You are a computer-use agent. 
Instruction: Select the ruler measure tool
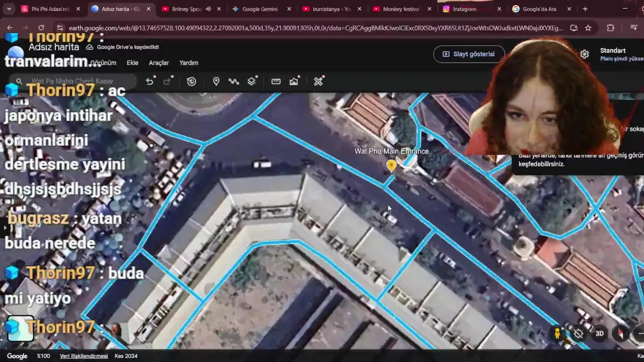(276, 81)
